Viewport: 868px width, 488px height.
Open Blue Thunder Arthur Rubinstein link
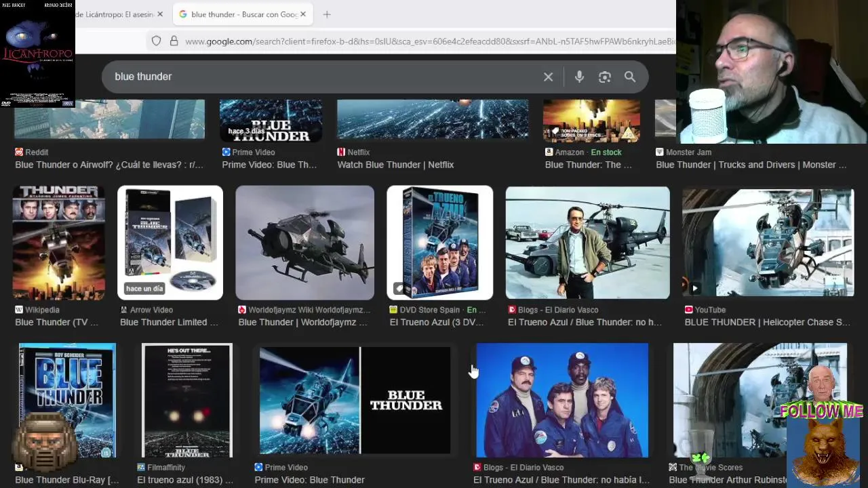(x=728, y=480)
